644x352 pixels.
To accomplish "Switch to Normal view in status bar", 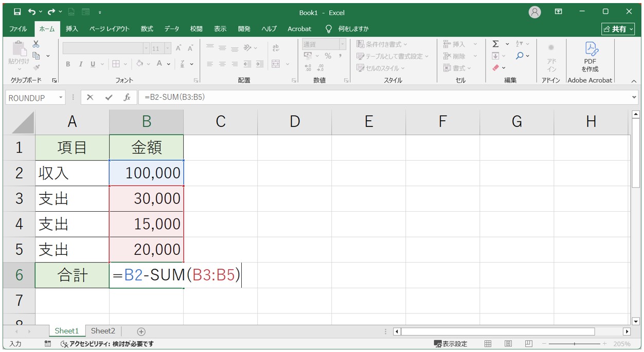I will pos(488,344).
